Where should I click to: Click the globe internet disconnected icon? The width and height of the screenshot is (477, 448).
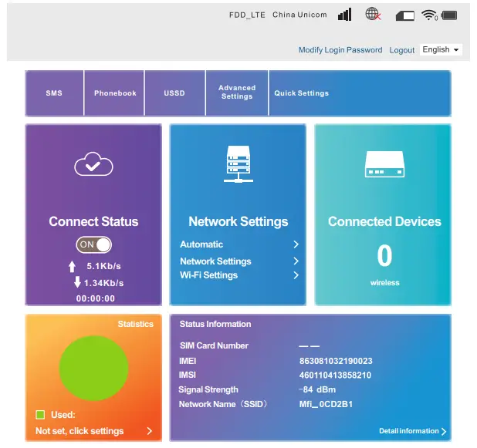pos(373,14)
